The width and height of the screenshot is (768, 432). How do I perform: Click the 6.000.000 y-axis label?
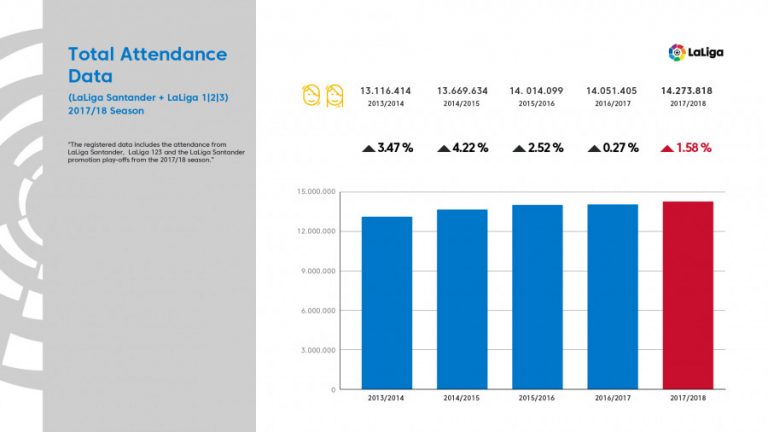(318, 311)
